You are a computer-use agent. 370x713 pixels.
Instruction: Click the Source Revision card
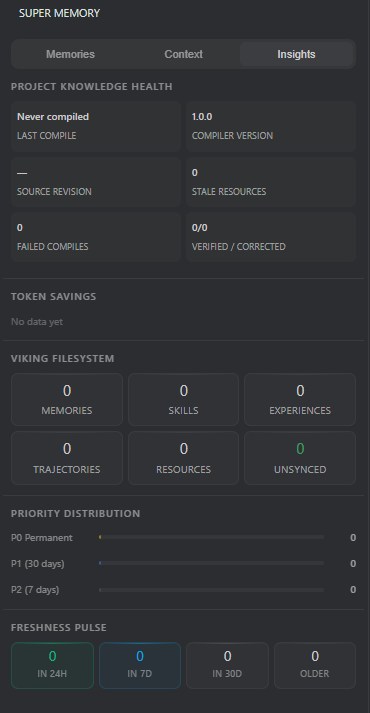tap(96, 182)
